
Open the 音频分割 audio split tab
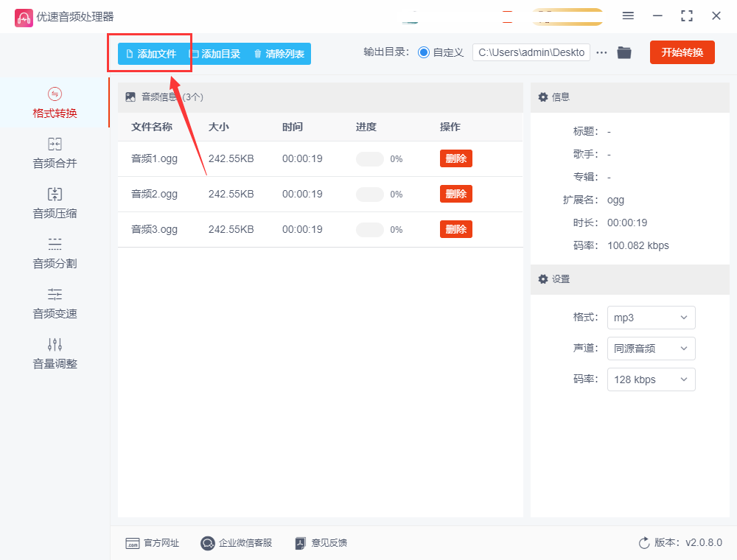[55, 253]
